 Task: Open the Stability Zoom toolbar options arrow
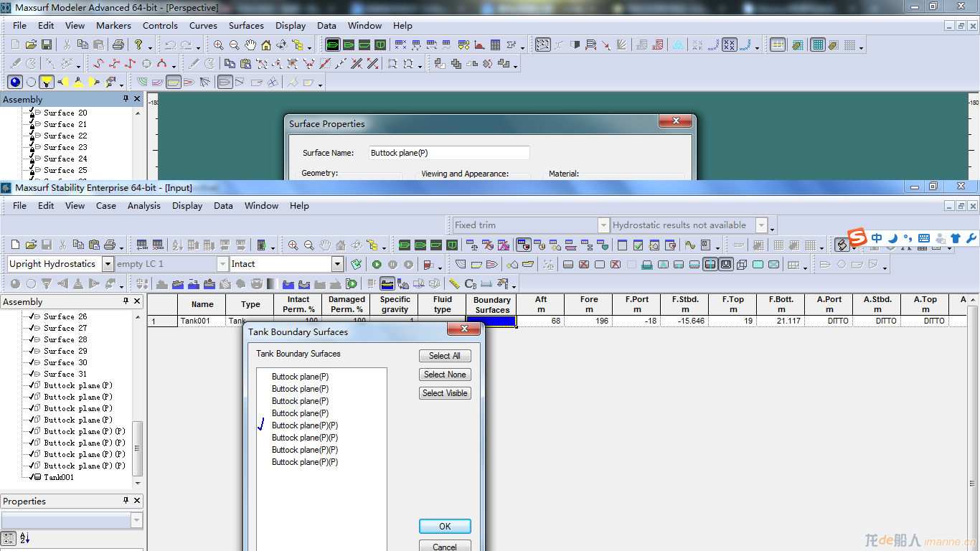[384, 248]
